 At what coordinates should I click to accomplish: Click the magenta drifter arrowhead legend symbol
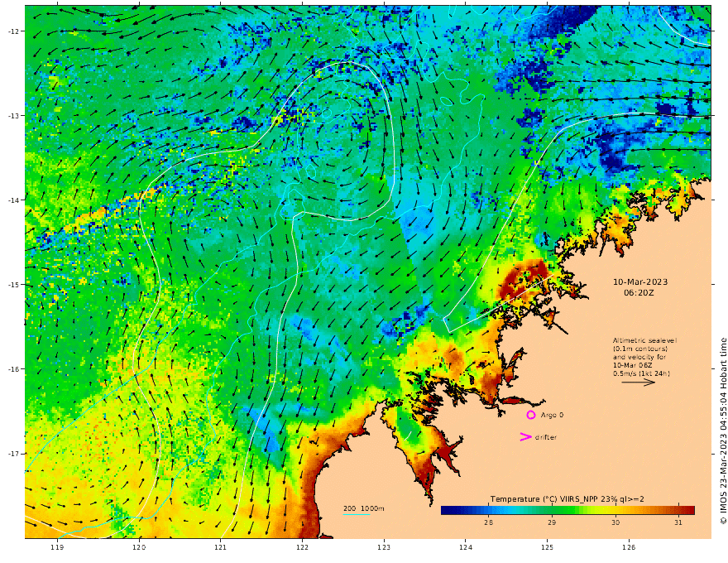(x=525, y=436)
